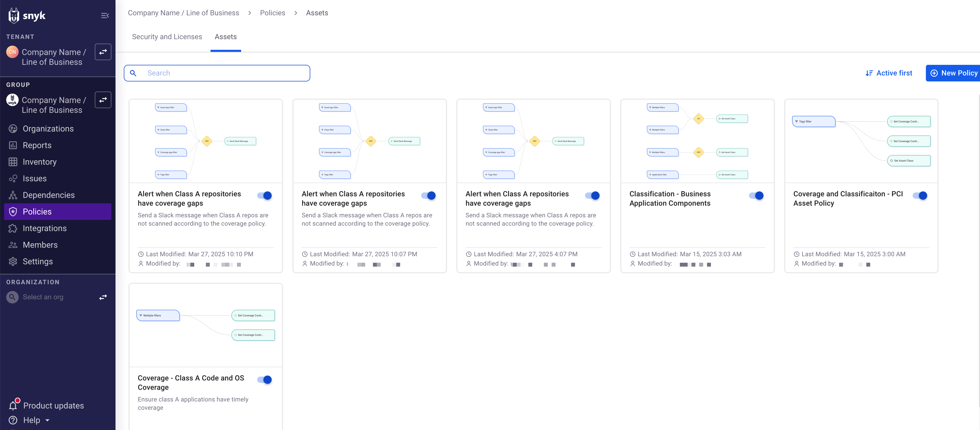Open the Active first sort dropdown

(x=889, y=73)
